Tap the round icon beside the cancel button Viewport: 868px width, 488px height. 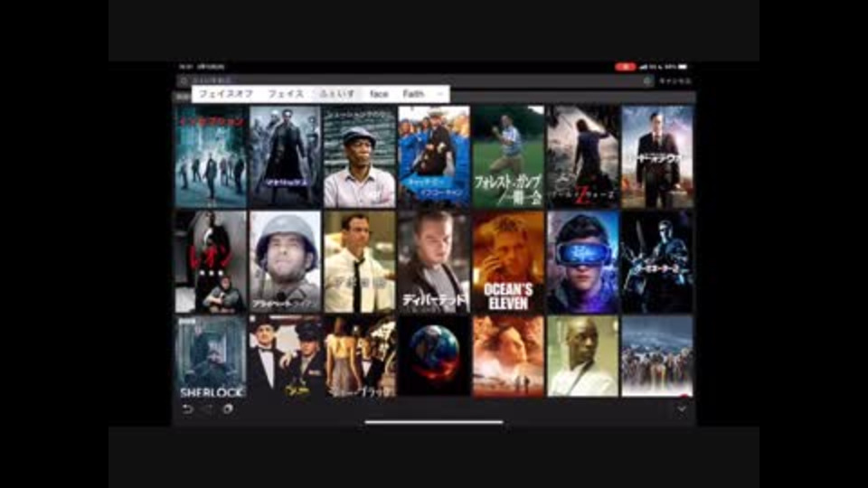647,80
